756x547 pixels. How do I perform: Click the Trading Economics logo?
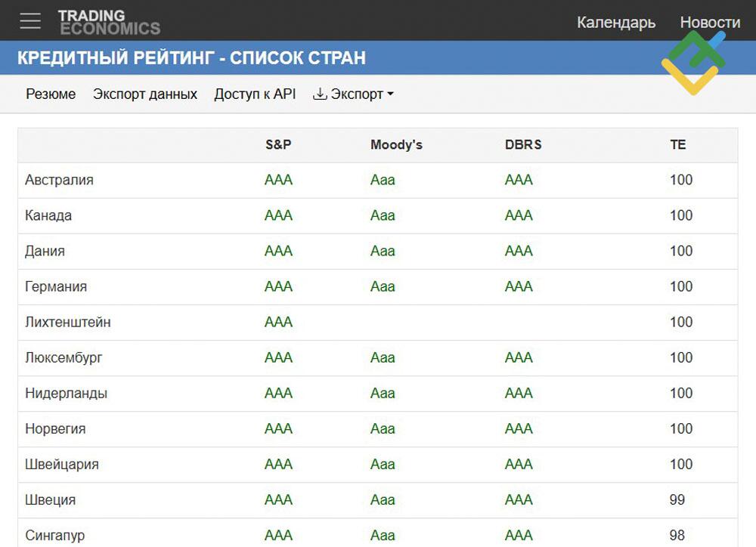tap(109, 22)
